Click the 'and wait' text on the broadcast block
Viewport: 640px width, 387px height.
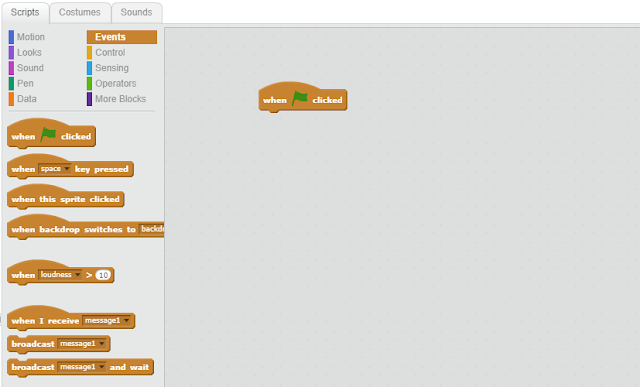(x=129, y=367)
